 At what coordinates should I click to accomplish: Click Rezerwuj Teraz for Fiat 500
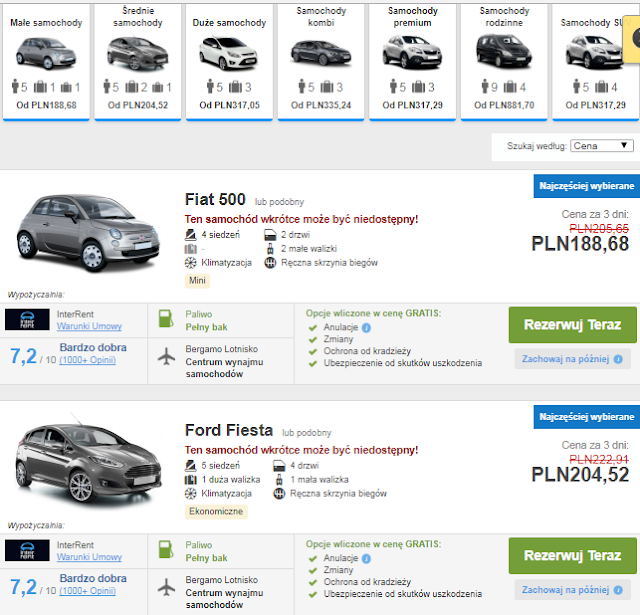(572, 325)
